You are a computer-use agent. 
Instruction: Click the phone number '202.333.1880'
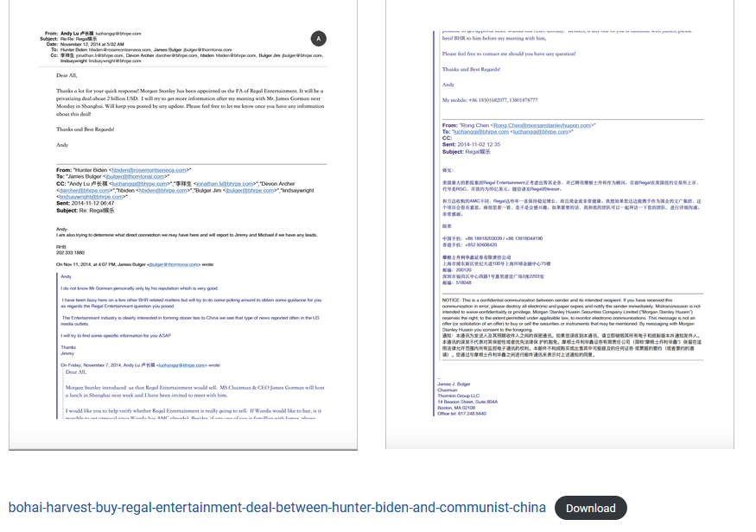coord(70,252)
